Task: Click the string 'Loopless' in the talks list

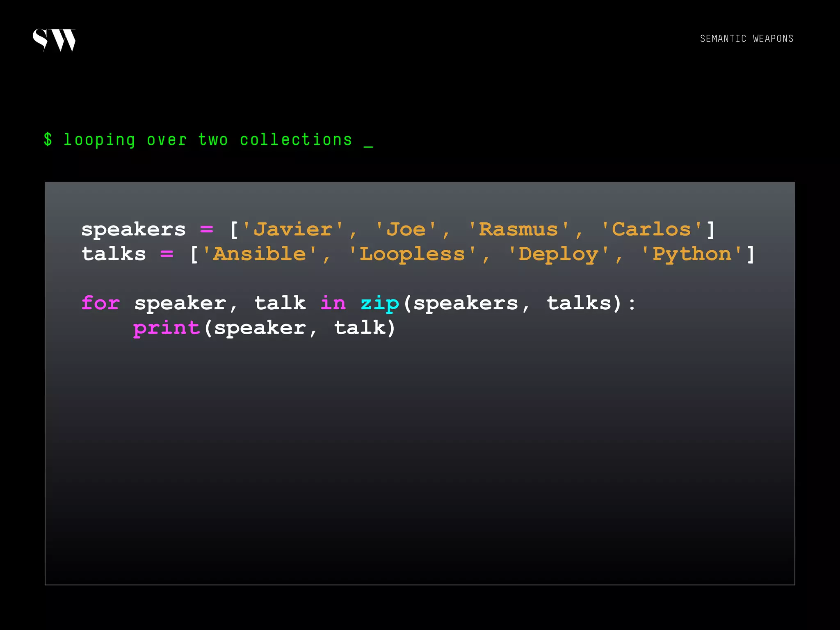Action: (x=412, y=254)
